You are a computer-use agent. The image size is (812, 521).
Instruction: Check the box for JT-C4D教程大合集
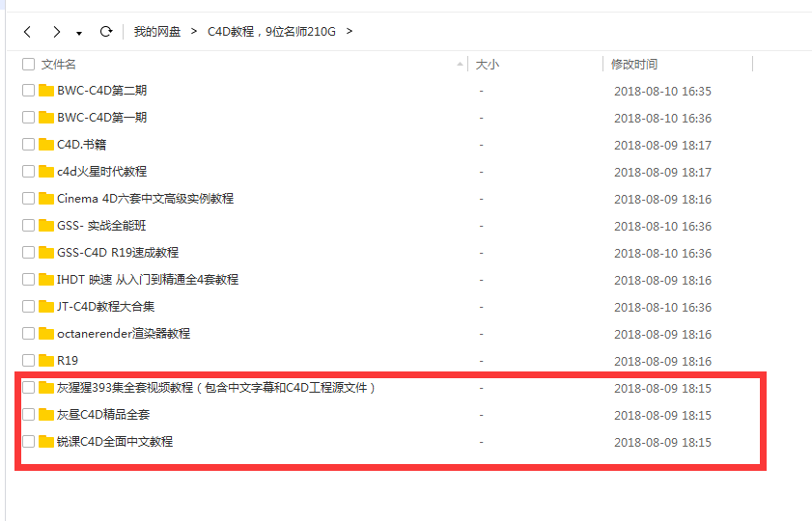pyautogui.click(x=28, y=306)
